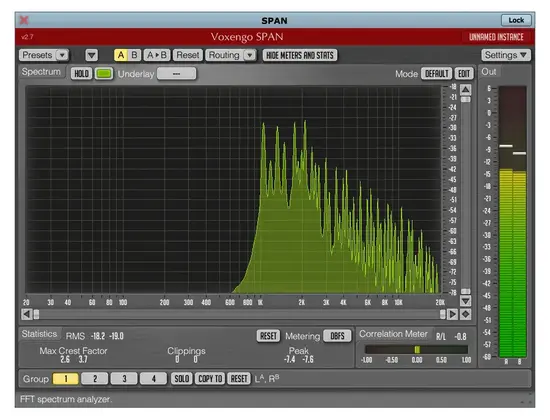Open the Settings dropdown
Viewport: 550px width, 420px height.
505,55
